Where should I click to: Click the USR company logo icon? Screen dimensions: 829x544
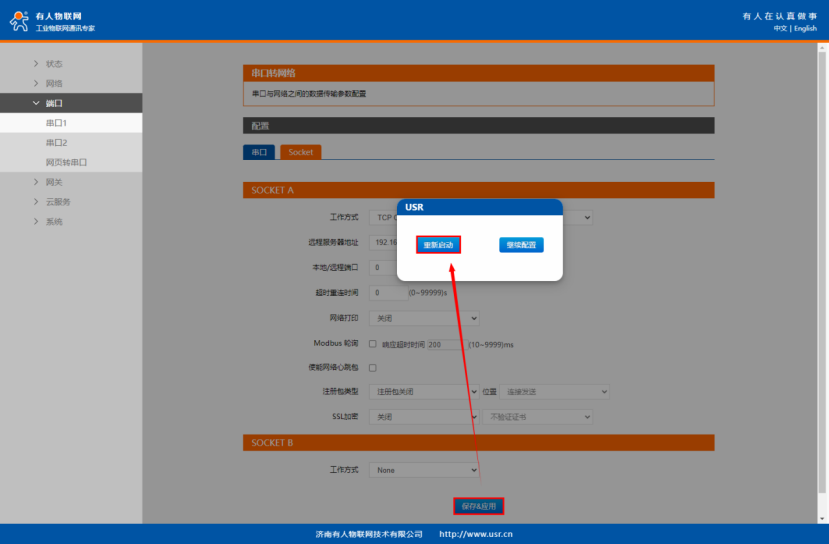(x=19, y=20)
